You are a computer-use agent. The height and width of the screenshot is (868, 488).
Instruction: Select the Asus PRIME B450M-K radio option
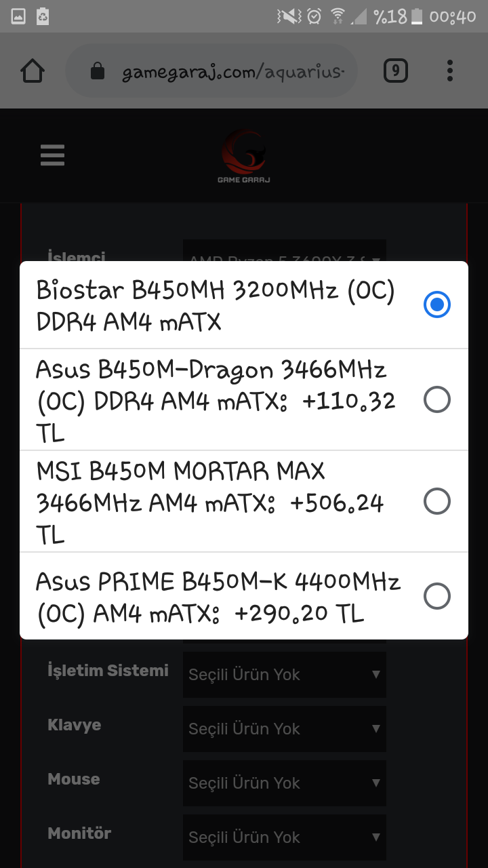click(436, 597)
